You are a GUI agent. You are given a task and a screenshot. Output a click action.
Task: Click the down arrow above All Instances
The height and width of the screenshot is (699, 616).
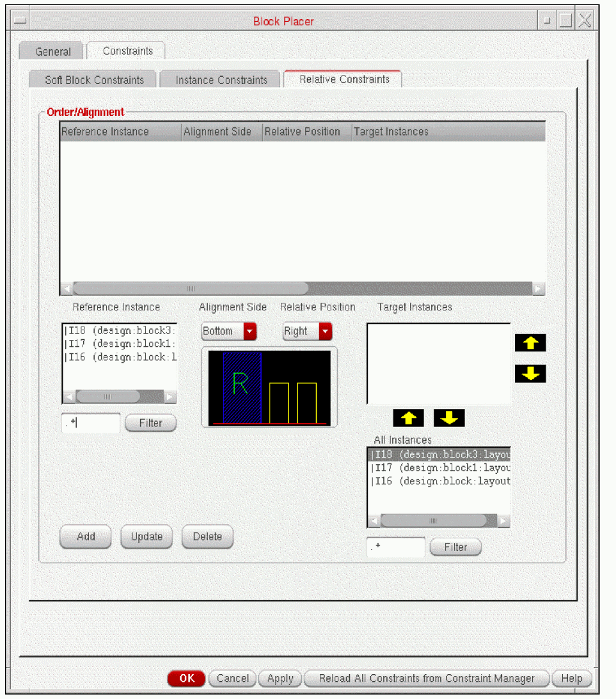click(449, 418)
